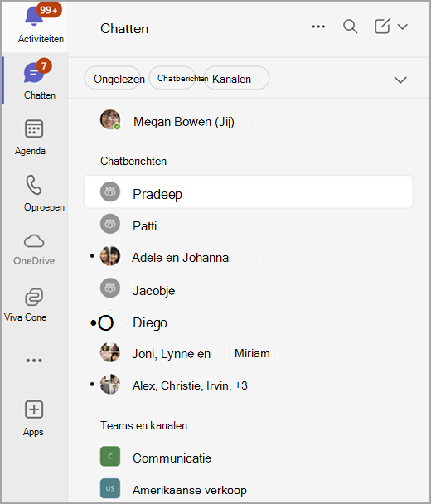Open Alex, Christie, Irvin, +3 chat

coord(248,385)
